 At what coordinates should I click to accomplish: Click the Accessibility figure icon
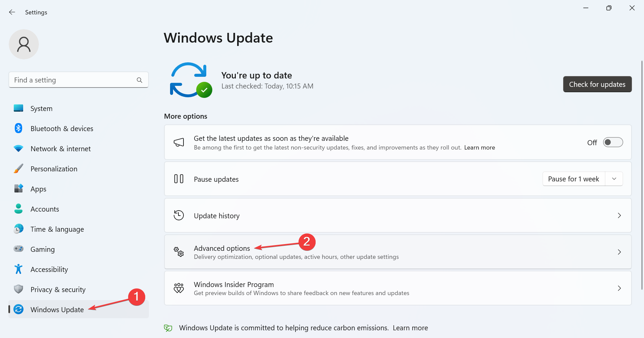[x=18, y=269]
